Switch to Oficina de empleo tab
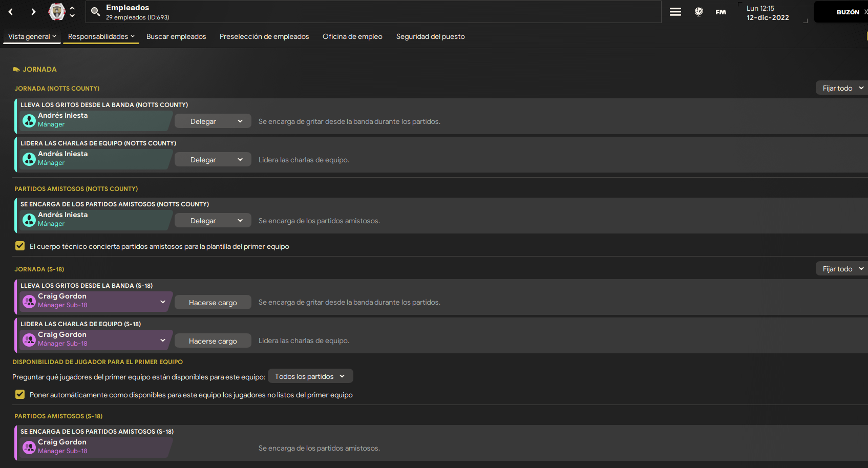 coord(352,36)
